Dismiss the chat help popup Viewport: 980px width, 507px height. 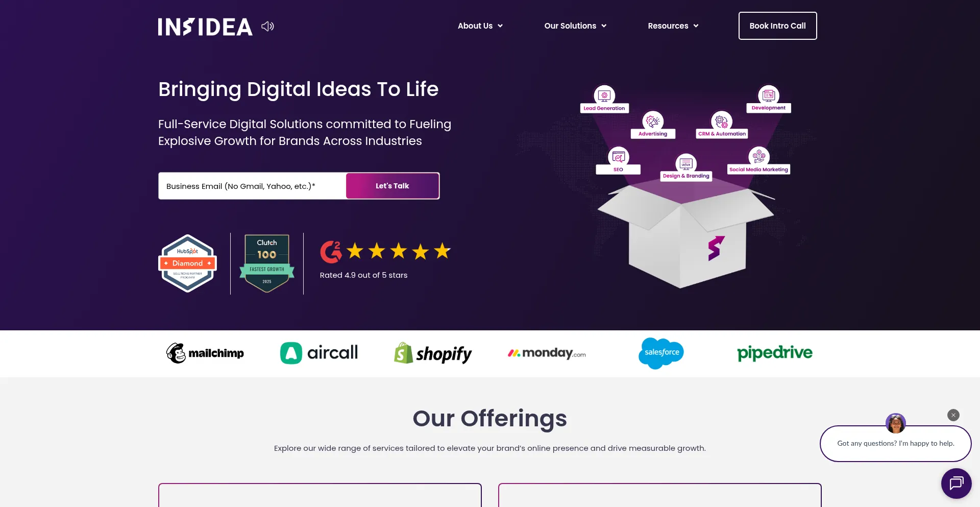(953, 415)
